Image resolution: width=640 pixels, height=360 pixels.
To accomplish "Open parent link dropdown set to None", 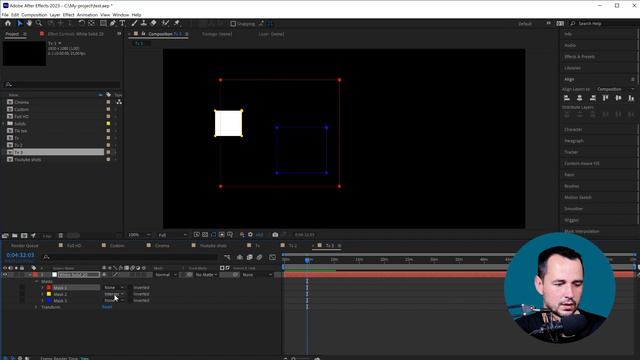I will click(x=257, y=275).
